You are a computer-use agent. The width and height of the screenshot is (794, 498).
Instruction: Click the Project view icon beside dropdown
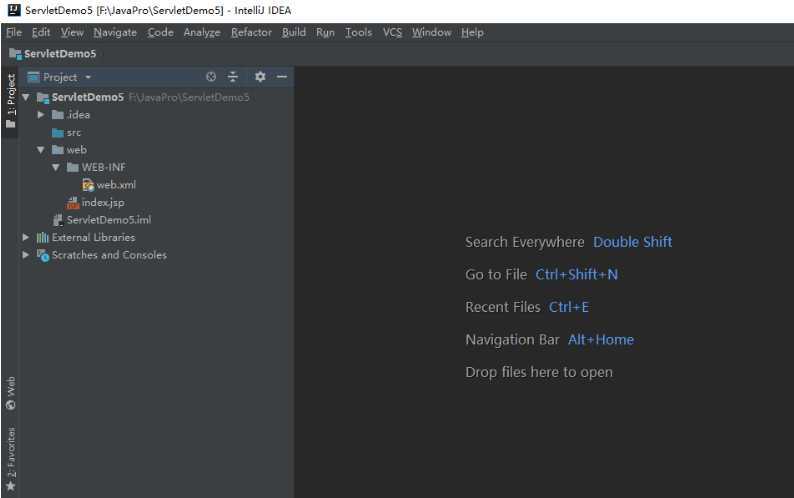33,77
